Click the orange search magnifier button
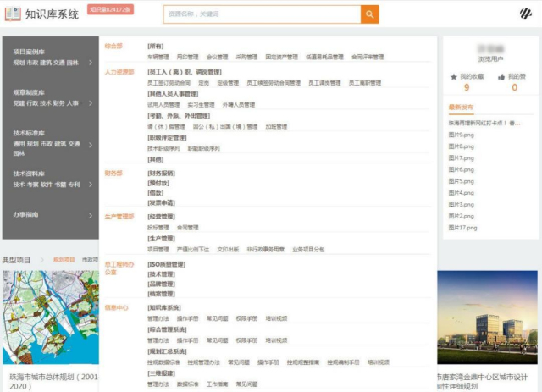The image size is (542, 392). click(x=369, y=14)
